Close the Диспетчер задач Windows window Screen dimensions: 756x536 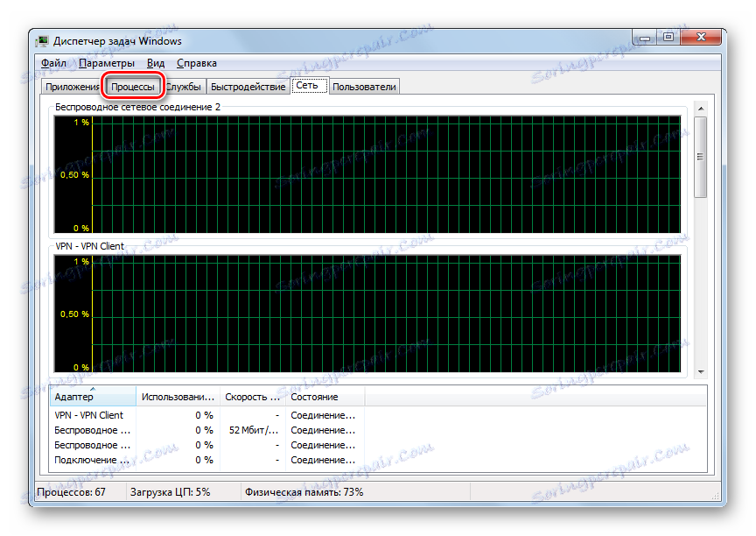point(701,37)
